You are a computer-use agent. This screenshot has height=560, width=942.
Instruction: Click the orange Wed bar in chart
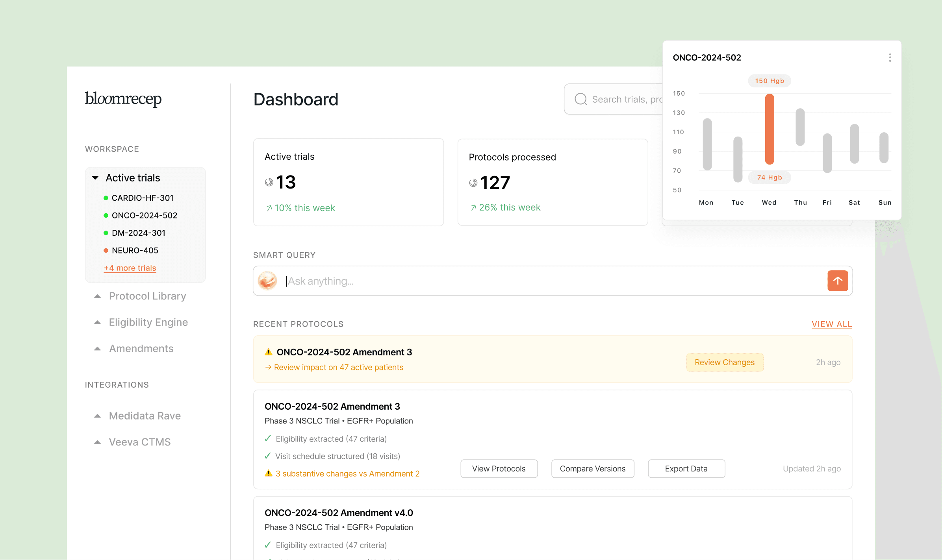(x=770, y=129)
